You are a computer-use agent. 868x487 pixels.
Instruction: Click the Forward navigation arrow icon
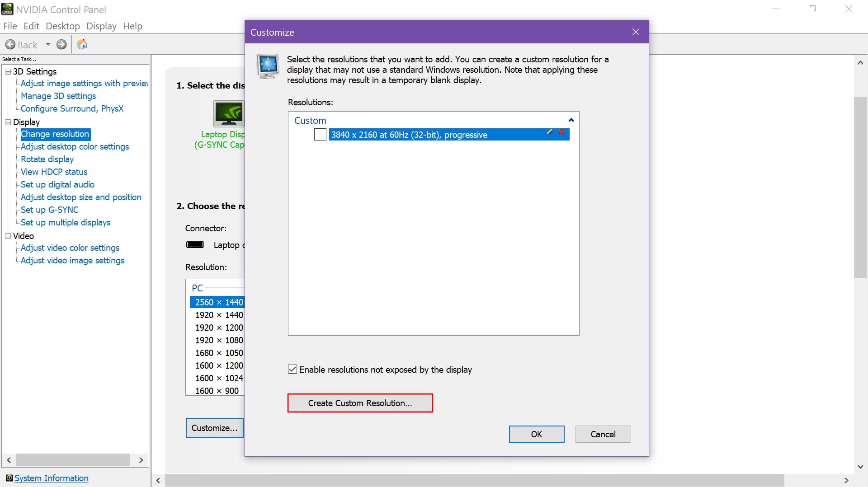pos(61,44)
